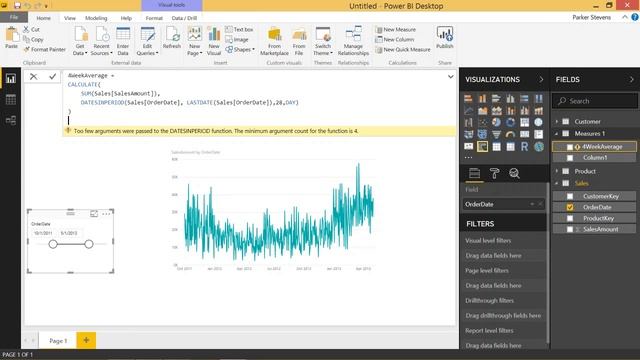The width and height of the screenshot is (640, 360).
Task: Open the Format ribbon tab
Action: coord(154,18)
